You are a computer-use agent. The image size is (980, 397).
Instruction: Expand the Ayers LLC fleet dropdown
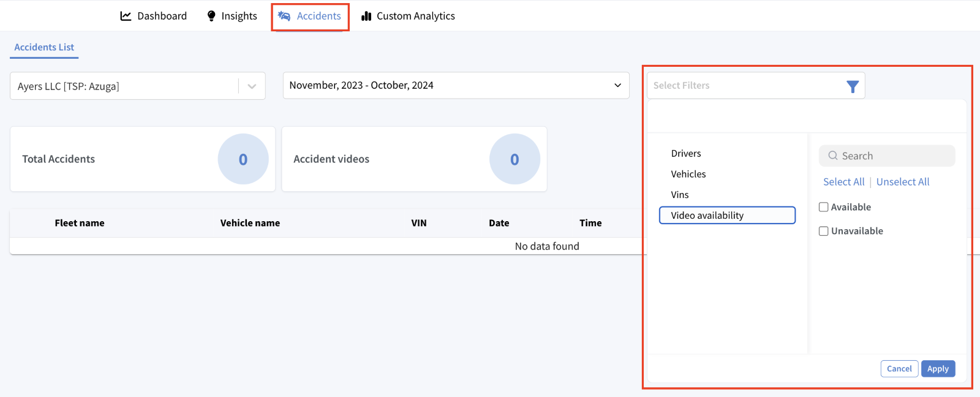click(138, 86)
